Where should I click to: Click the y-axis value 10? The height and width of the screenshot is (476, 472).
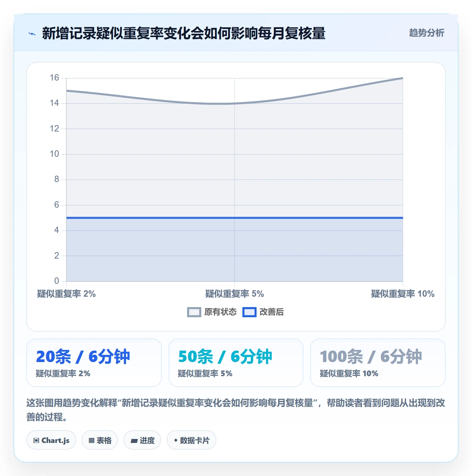[x=54, y=154]
